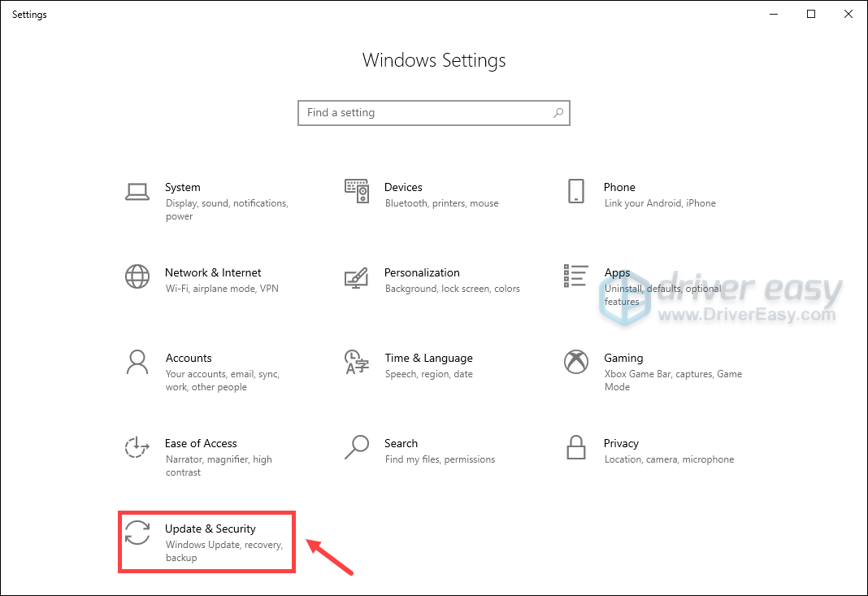
Task: Open the Update & Security label
Action: [x=210, y=529]
